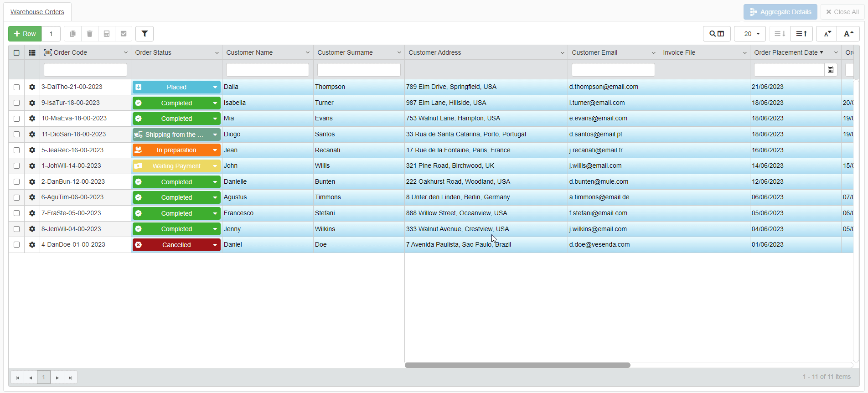868x393 pixels.
Task: Open the Placed status dropdown for Dalia
Action: [x=215, y=87]
